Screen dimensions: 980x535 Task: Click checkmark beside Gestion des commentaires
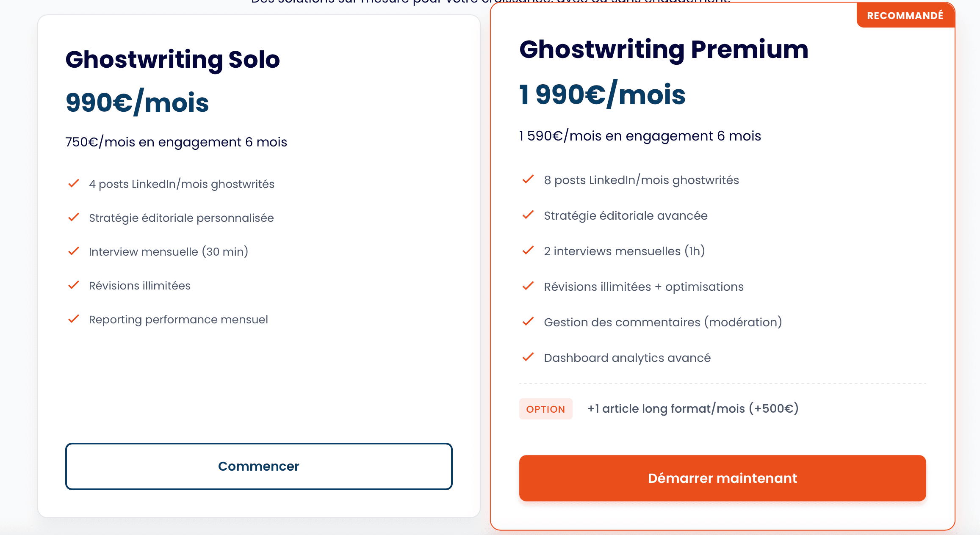(528, 322)
